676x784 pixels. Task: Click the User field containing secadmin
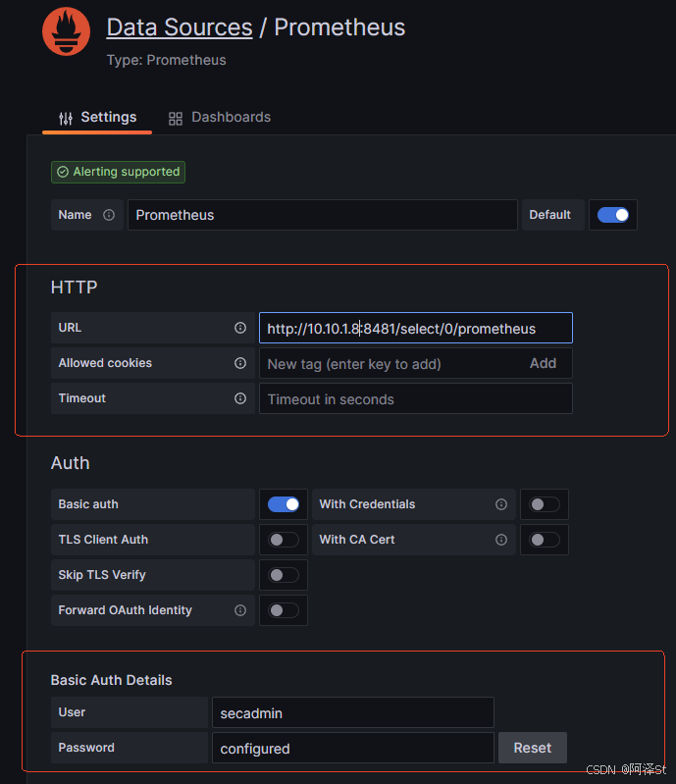pyautogui.click(x=353, y=712)
